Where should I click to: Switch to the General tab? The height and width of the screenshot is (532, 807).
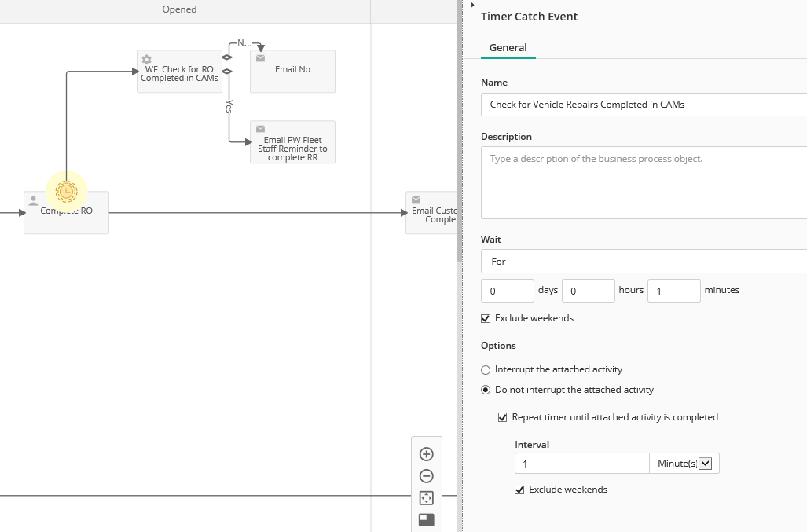[x=508, y=48]
